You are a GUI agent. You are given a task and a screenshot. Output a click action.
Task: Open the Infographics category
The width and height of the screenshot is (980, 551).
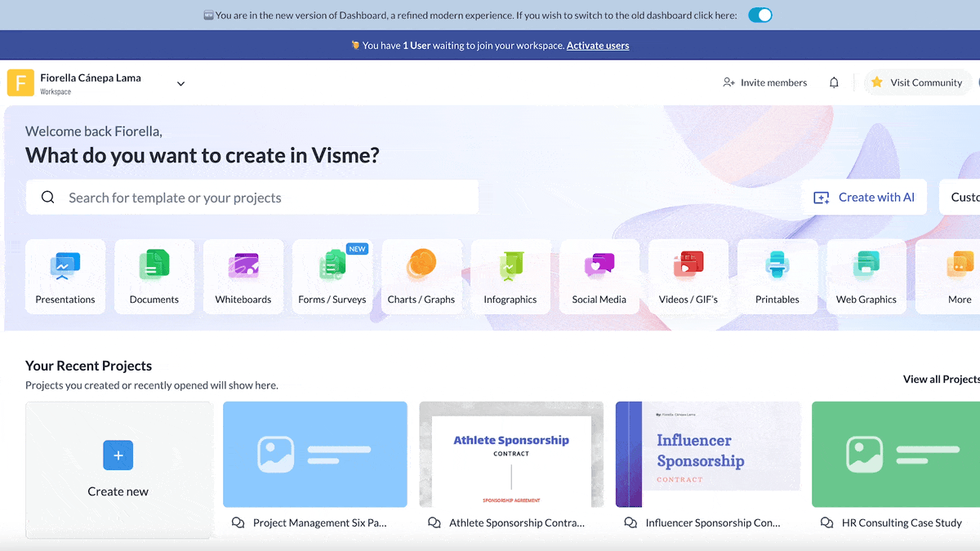[x=510, y=277]
